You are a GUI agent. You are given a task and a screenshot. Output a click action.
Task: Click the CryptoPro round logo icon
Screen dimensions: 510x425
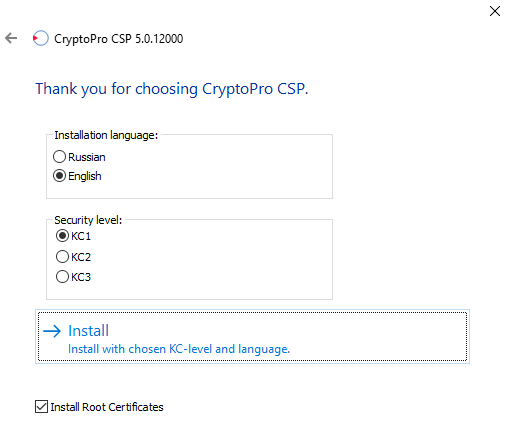pos(41,38)
